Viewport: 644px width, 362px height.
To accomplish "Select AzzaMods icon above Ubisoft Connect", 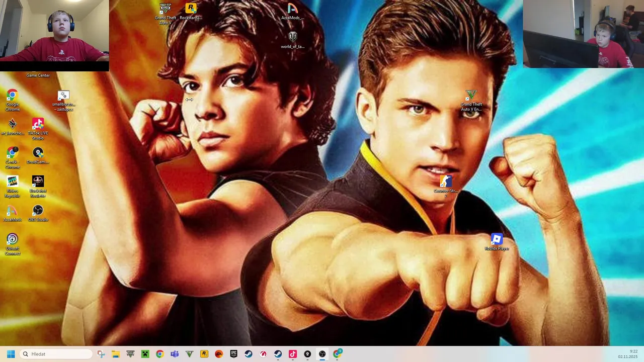I will coord(13,213).
